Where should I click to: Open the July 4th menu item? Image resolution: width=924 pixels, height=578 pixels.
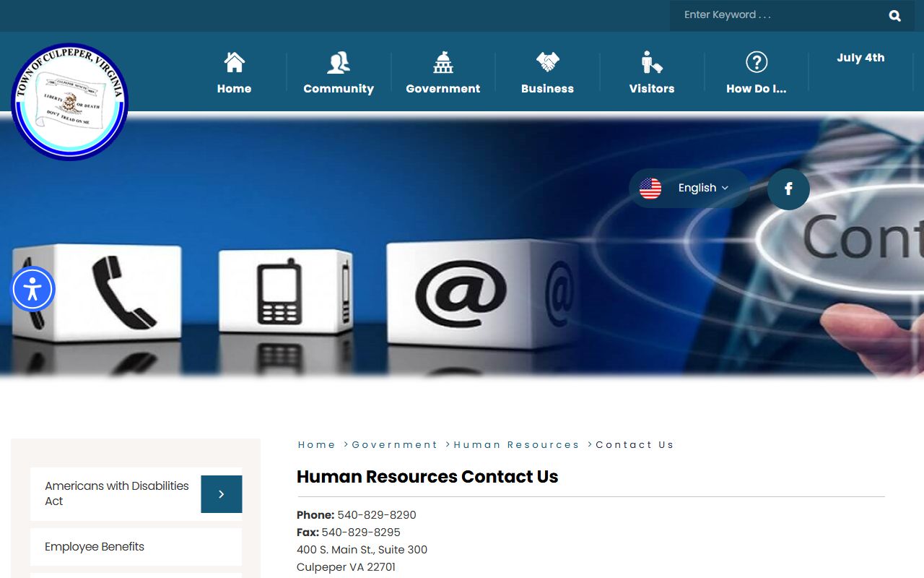860,58
